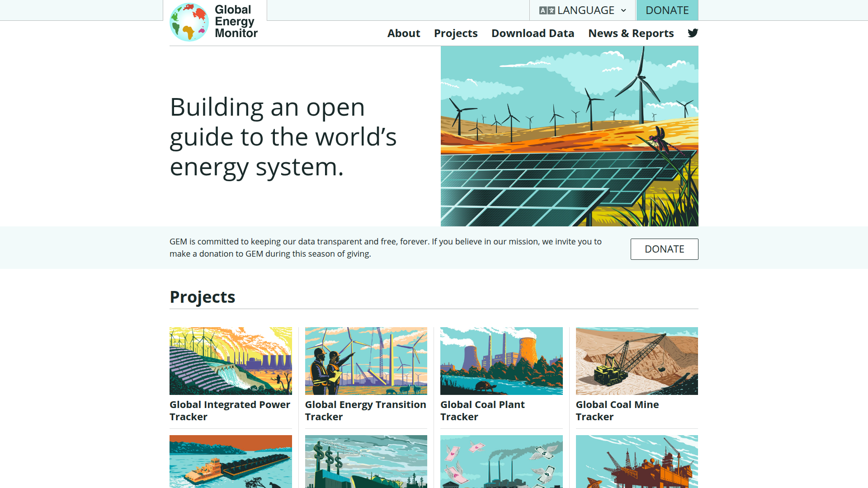Open the Projects menu item
Screen dimensions: 868x488
(x=456, y=33)
